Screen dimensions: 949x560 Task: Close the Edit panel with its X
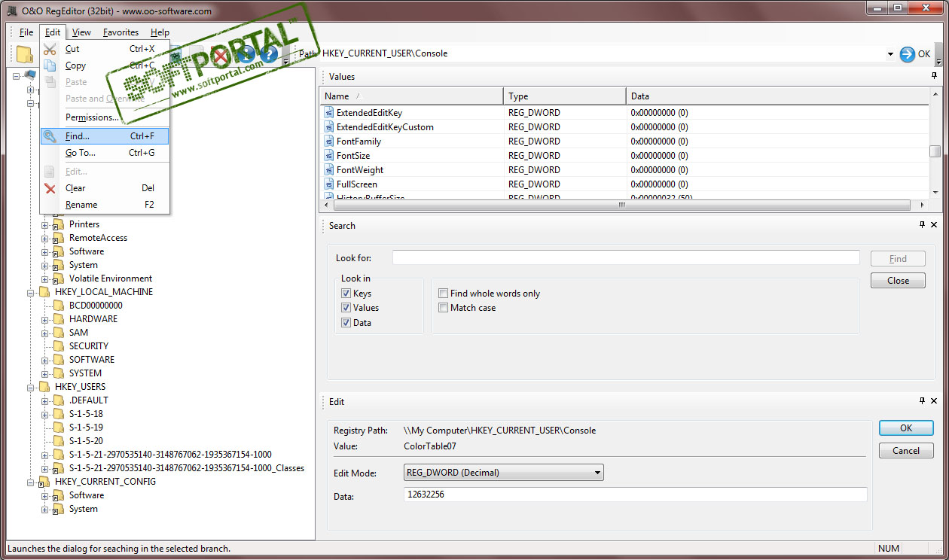pos(934,401)
